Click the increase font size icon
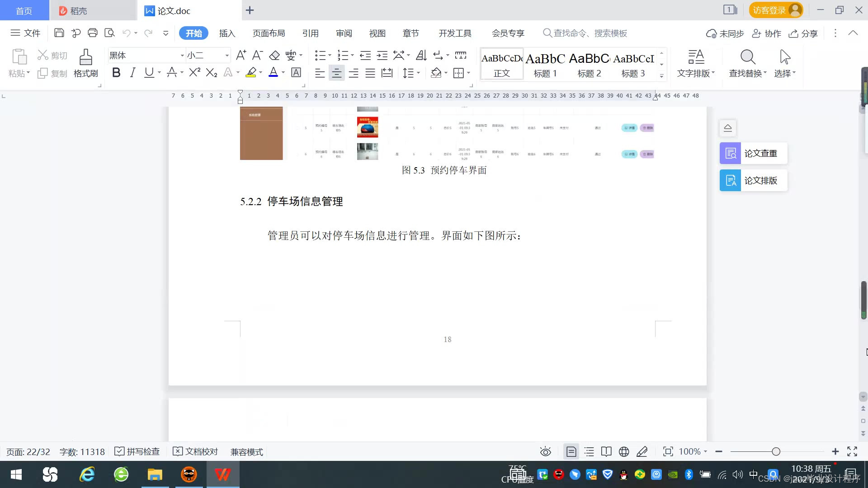868x488 pixels. coord(241,56)
